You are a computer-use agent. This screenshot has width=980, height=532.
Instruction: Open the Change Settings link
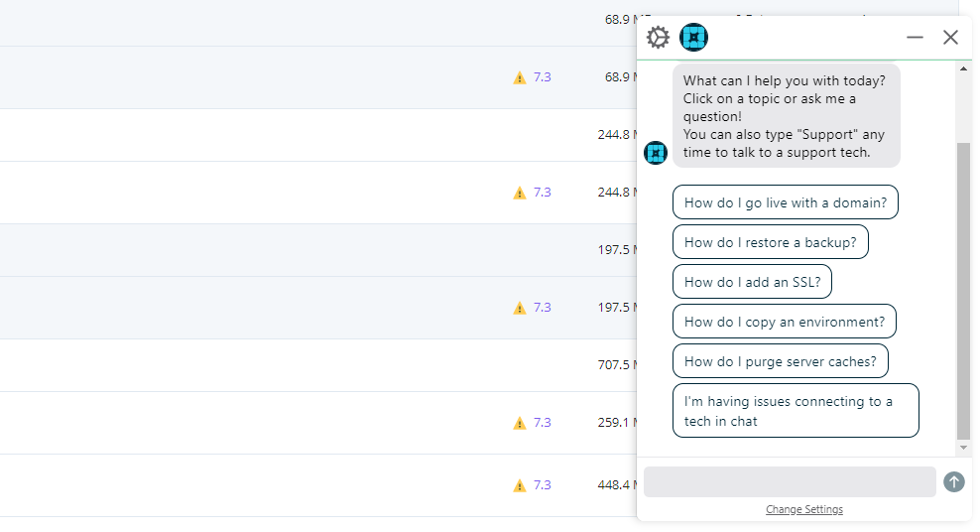(x=804, y=510)
